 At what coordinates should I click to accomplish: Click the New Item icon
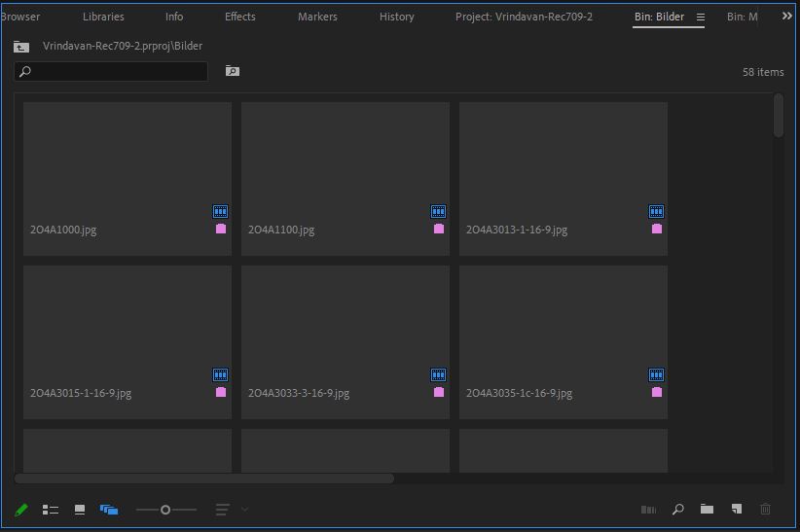point(737,510)
